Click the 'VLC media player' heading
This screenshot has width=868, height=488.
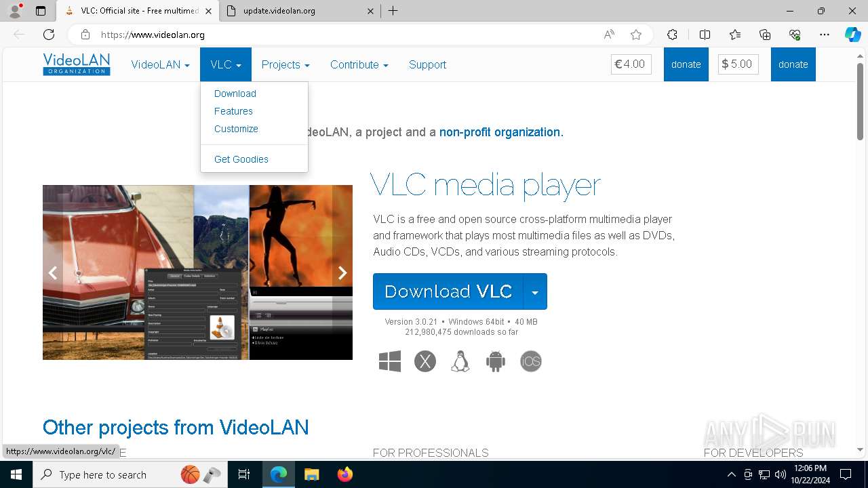click(486, 185)
